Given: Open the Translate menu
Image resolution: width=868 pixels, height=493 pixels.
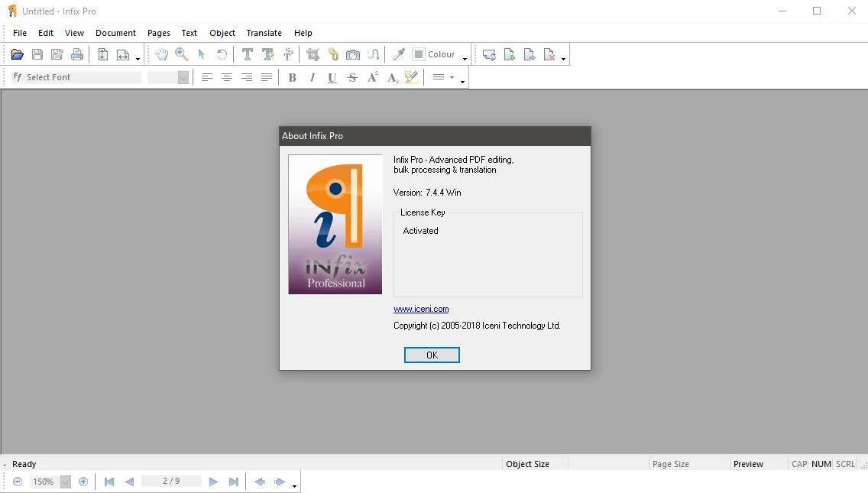Looking at the screenshot, I should (264, 33).
